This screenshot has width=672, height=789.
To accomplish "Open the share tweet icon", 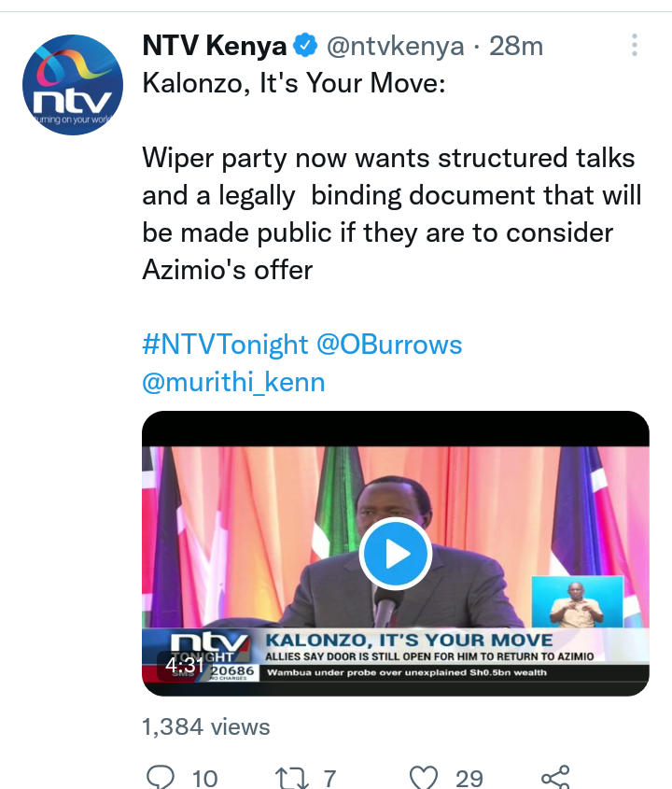I will 555,778.
